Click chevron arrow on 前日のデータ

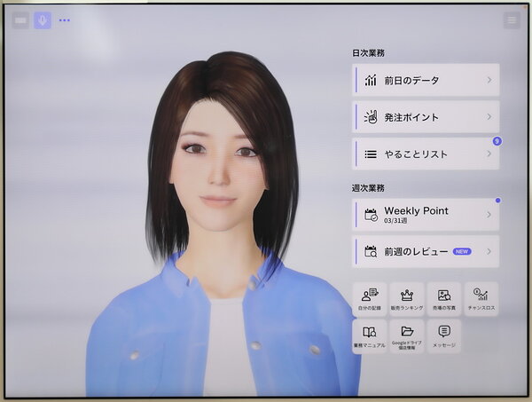point(489,80)
